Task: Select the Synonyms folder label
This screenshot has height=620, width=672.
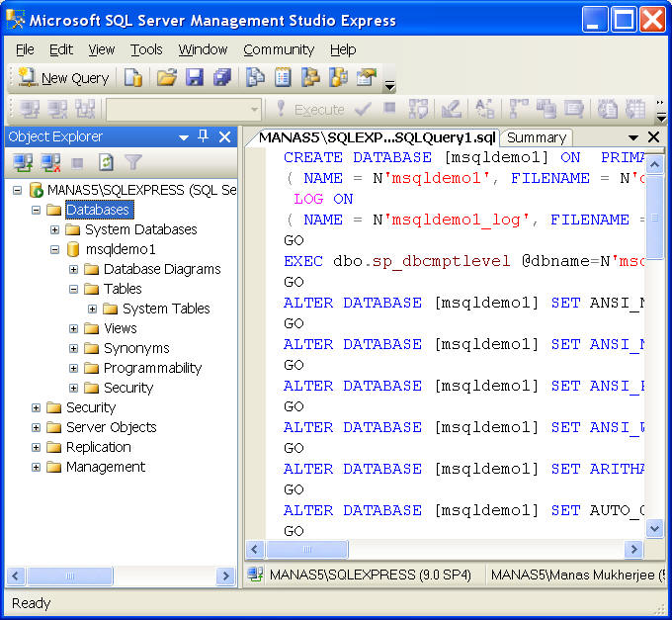Action: click(x=136, y=348)
